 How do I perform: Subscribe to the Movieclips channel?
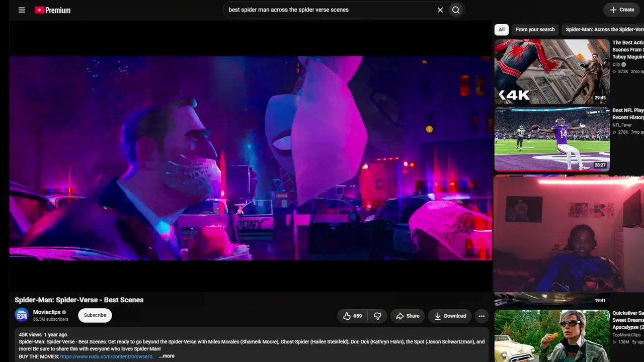click(x=95, y=315)
